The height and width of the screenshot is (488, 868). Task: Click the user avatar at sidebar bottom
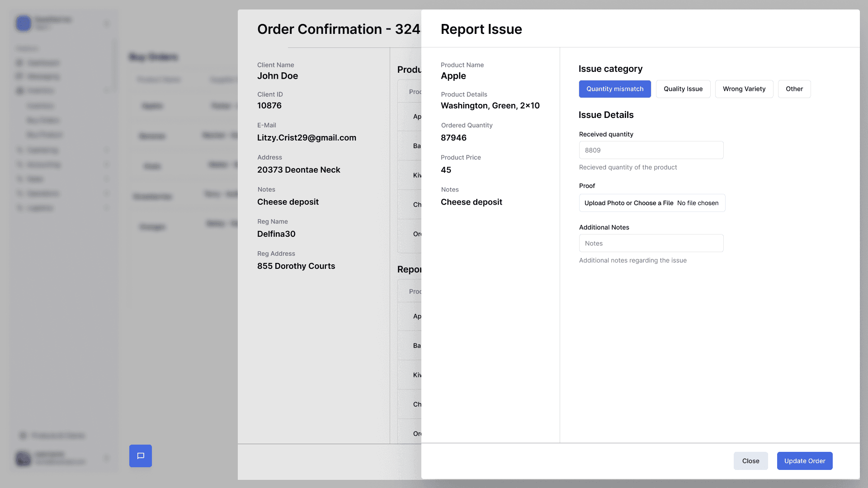pyautogui.click(x=24, y=458)
